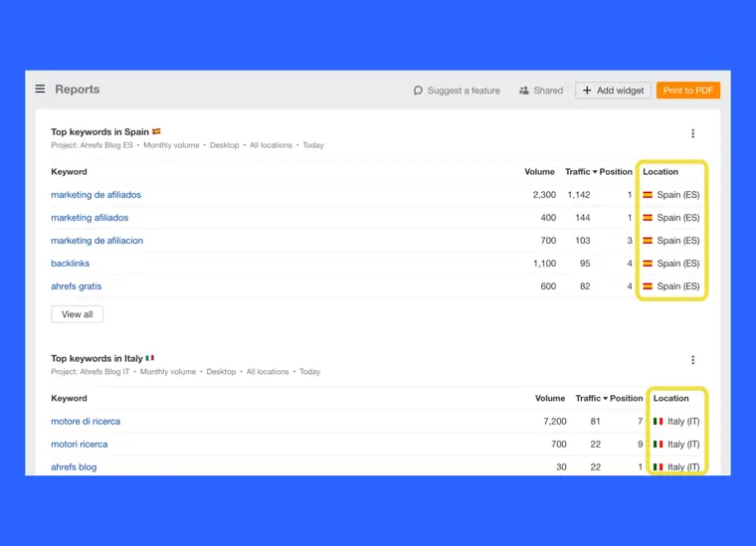The width and height of the screenshot is (756, 546).
Task: Click the traffic value 144
Action: point(583,218)
